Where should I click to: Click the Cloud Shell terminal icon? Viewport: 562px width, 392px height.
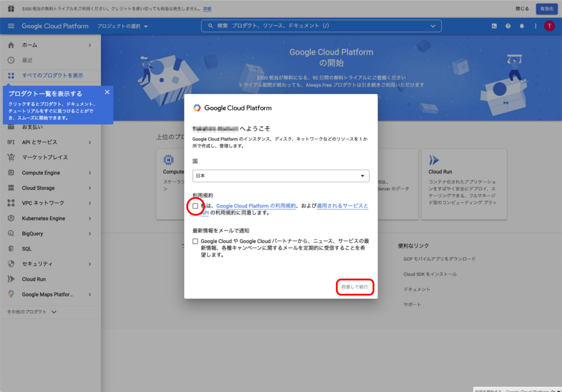tap(494, 26)
